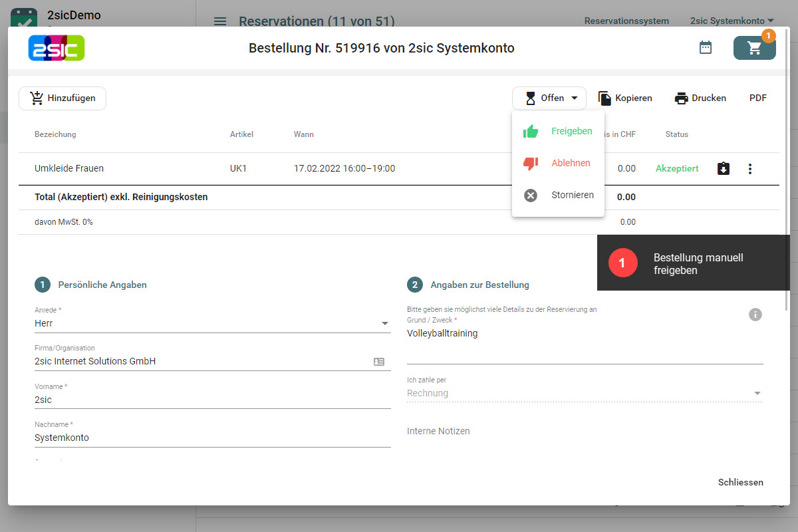Image resolution: width=798 pixels, height=532 pixels.
Task: Export the order as PDF
Action: [757, 98]
